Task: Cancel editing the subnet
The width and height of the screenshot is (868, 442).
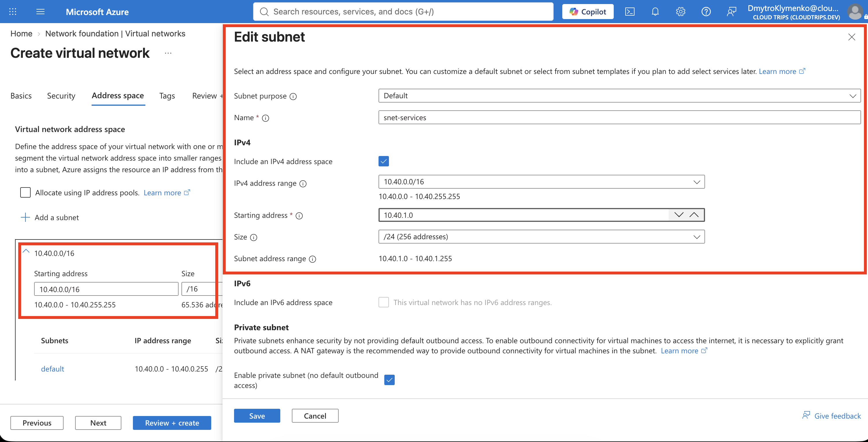Action: point(315,416)
